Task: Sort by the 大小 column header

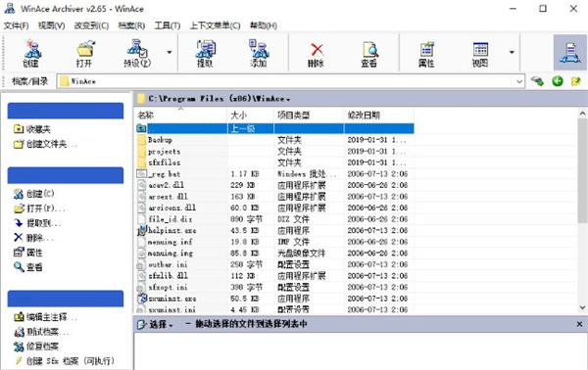Action: coord(251,115)
